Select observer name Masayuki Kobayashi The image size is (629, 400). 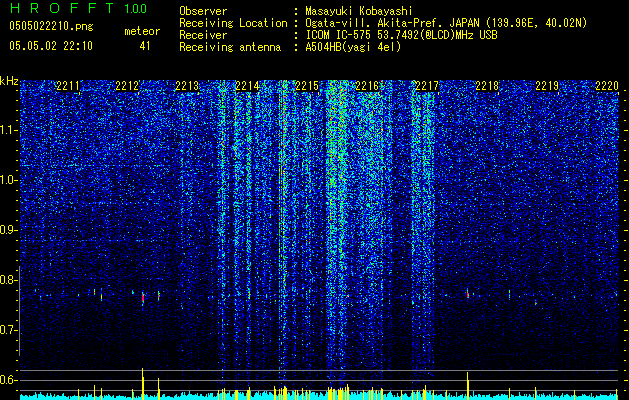tap(359, 12)
